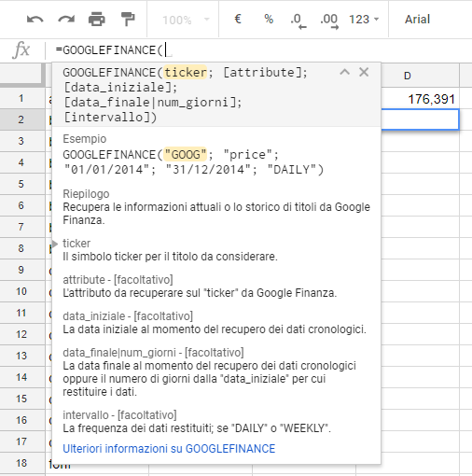Open the Arial font dropdown

pos(417,20)
